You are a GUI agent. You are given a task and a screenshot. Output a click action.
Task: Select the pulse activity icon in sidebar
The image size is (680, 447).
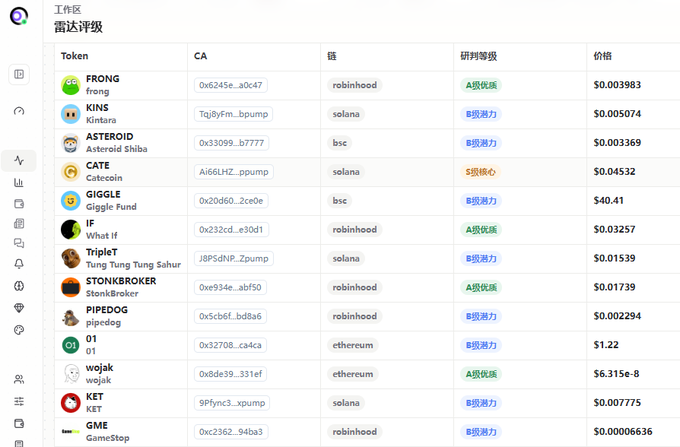coord(19,160)
